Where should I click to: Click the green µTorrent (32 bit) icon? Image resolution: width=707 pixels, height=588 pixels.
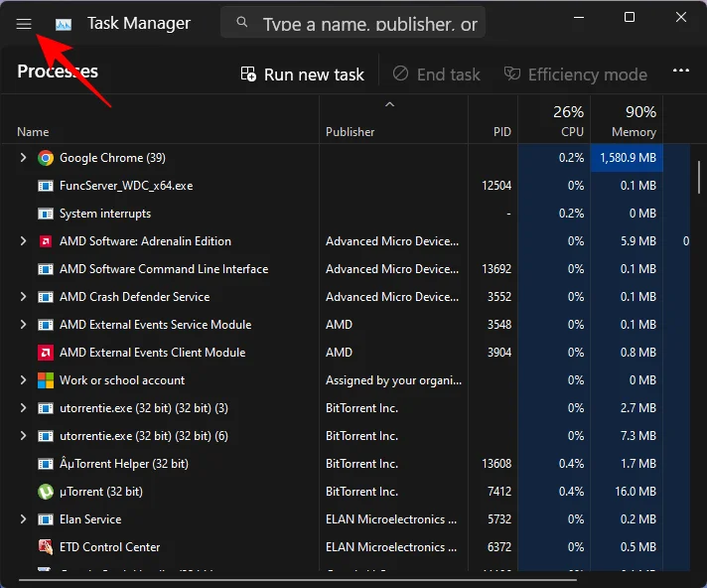46,492
